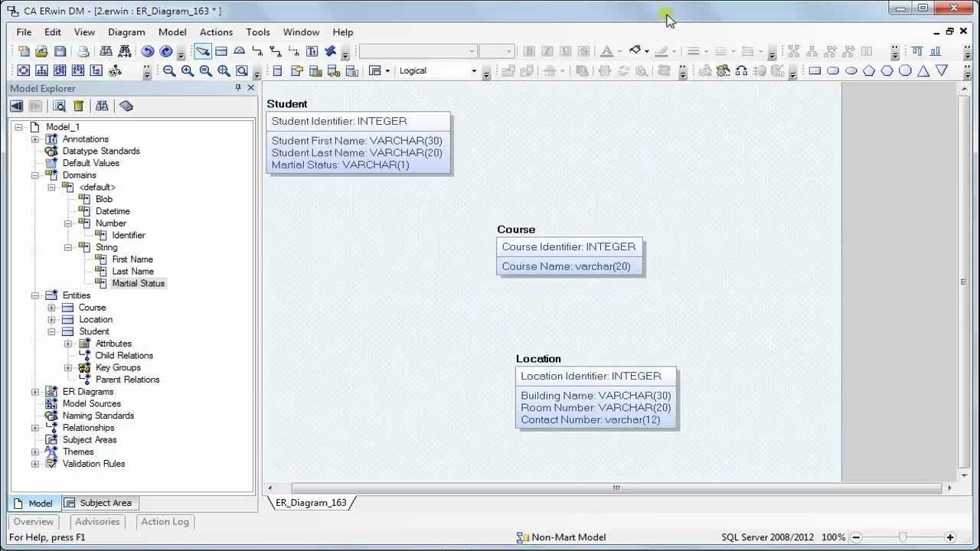Expand the Course entity node
The width and height of the screenshot is (980, 551).
tap(51, 308)
